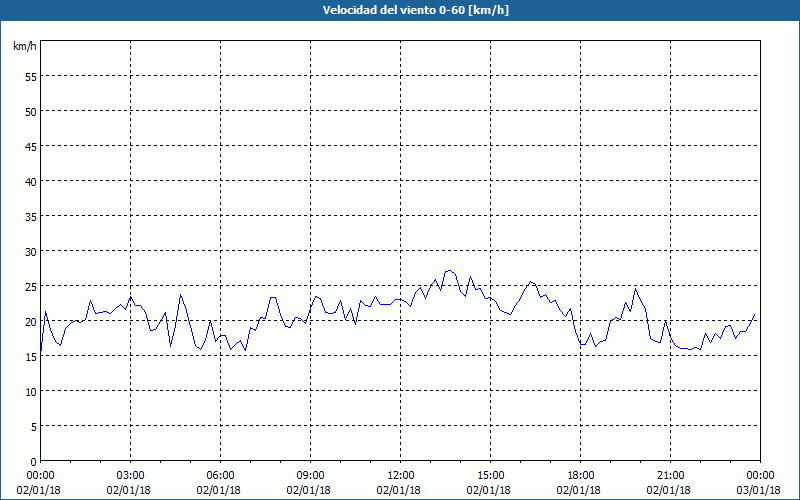Screen dimensions: 800x500
Task: Select the "30" y-axis tick label
Action: pos(31,252)
